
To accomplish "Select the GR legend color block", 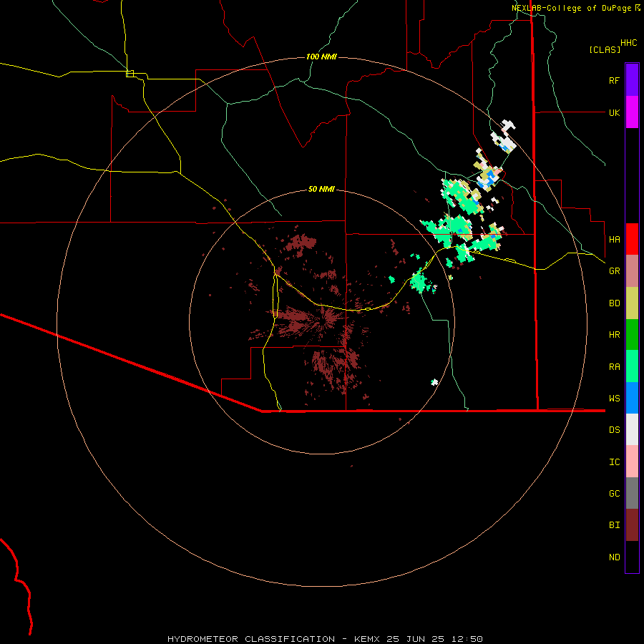I will (x=632, y=271).
